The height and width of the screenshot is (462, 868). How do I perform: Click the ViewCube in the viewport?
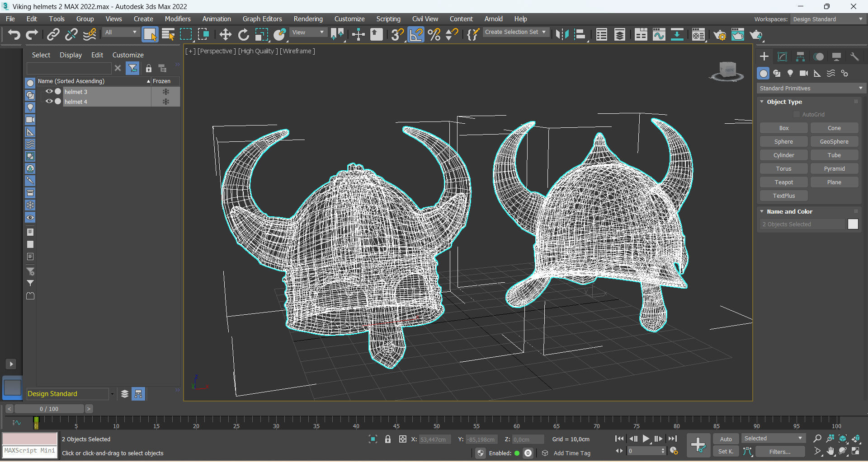tap(727, 71)
